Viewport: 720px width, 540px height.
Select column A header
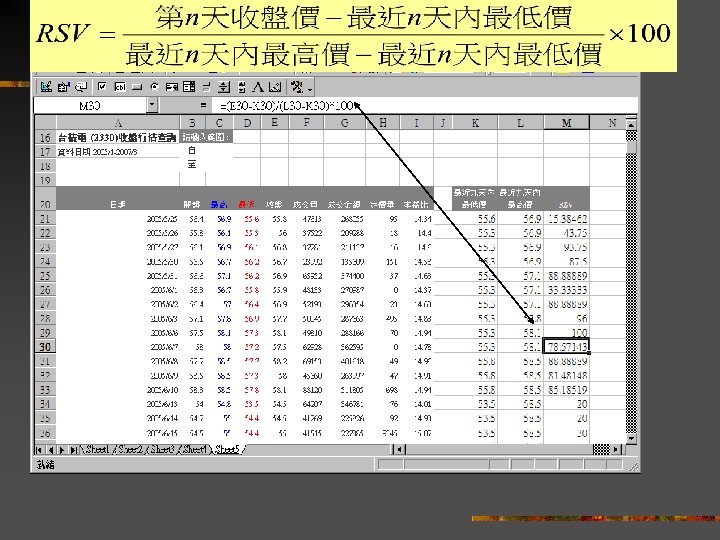pyautogui.click(x=118, y=123)
